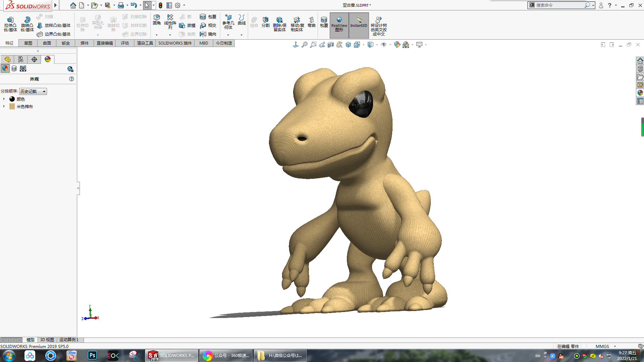Create a new document with New icon
Screen dimensions: 644x362
pyautogui.click(x=82, y=5)
